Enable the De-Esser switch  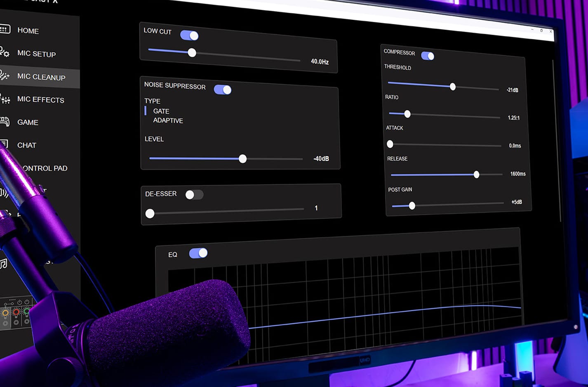click(x=194, y=195)
